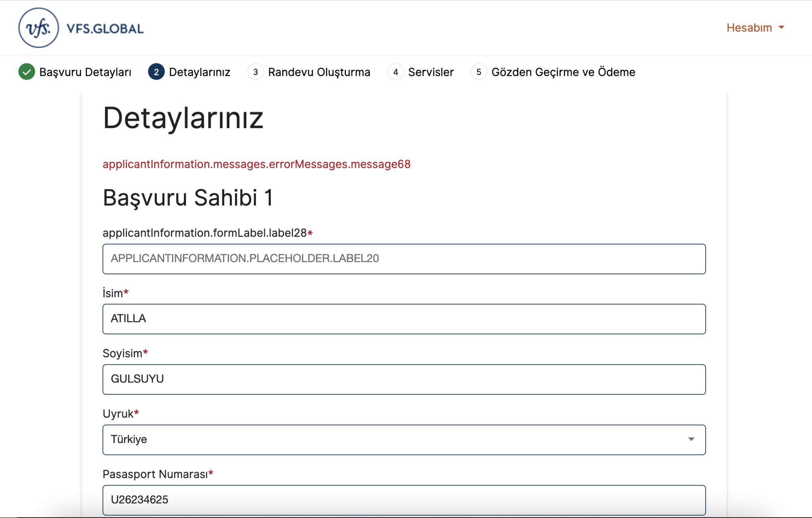Viewport: 812px width, 518px height.
Task: Click the step 3 number circle
Action: point(255,72)
